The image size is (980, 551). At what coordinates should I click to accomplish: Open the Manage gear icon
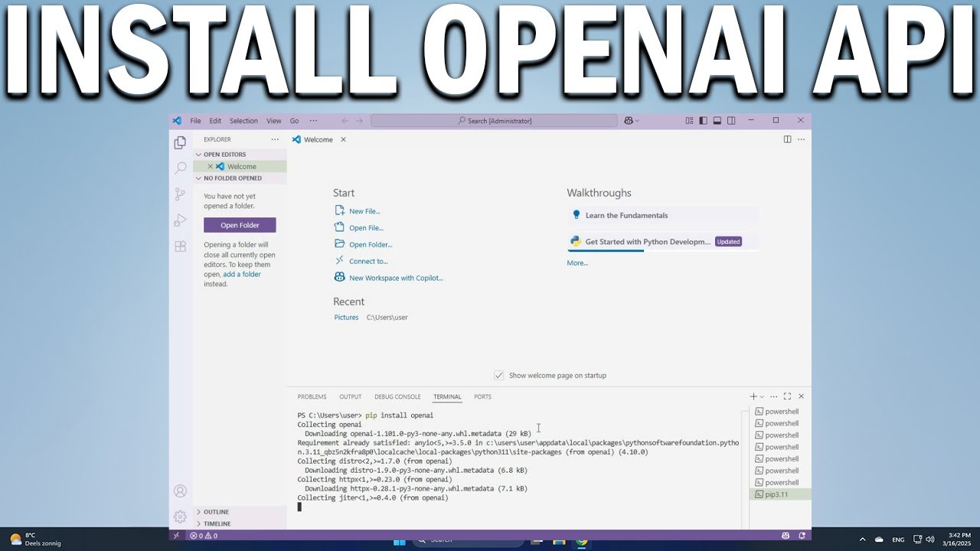(x=180, y=517)
